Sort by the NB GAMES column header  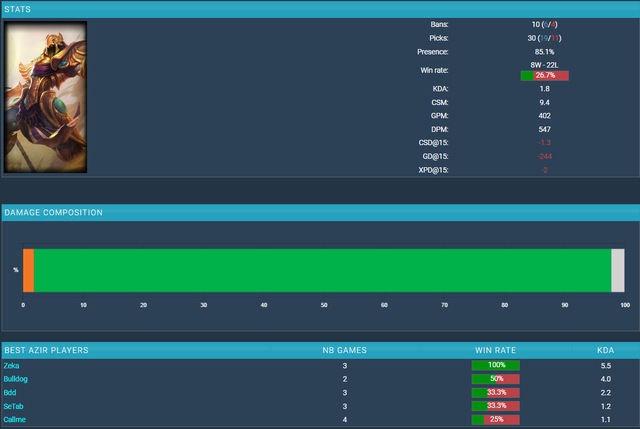click(x=344, y=350)
